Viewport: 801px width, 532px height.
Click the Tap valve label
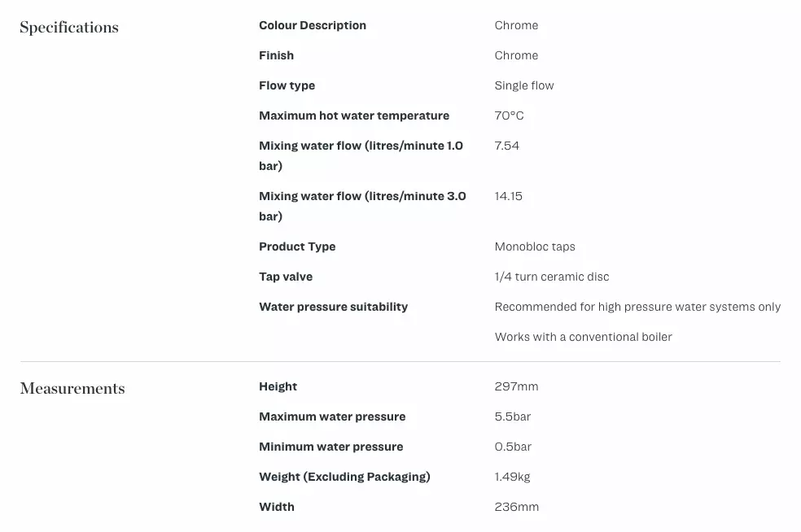286,277
